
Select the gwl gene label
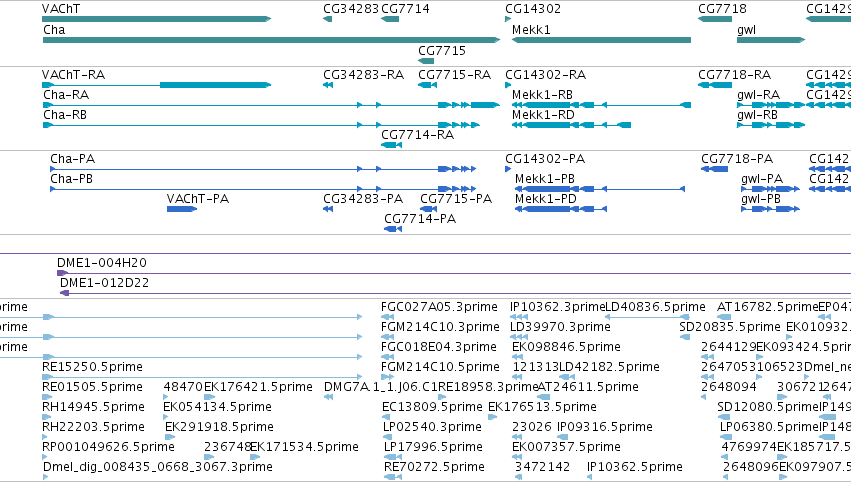tap(746, 29)
